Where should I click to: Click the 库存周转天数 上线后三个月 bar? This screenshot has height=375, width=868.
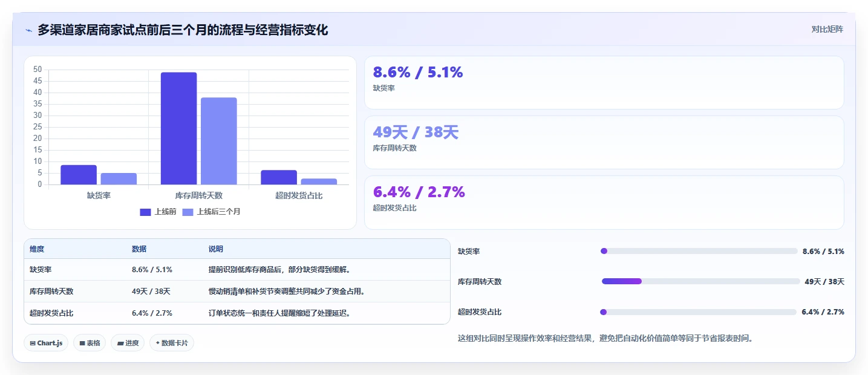coord(218,141)
